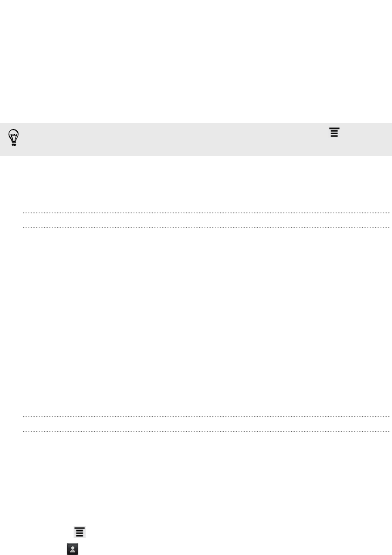Viewport: 392px width, 555px height.
Task: Tap the gap between the lower dotted lines
Action: [x=206, y=424]
